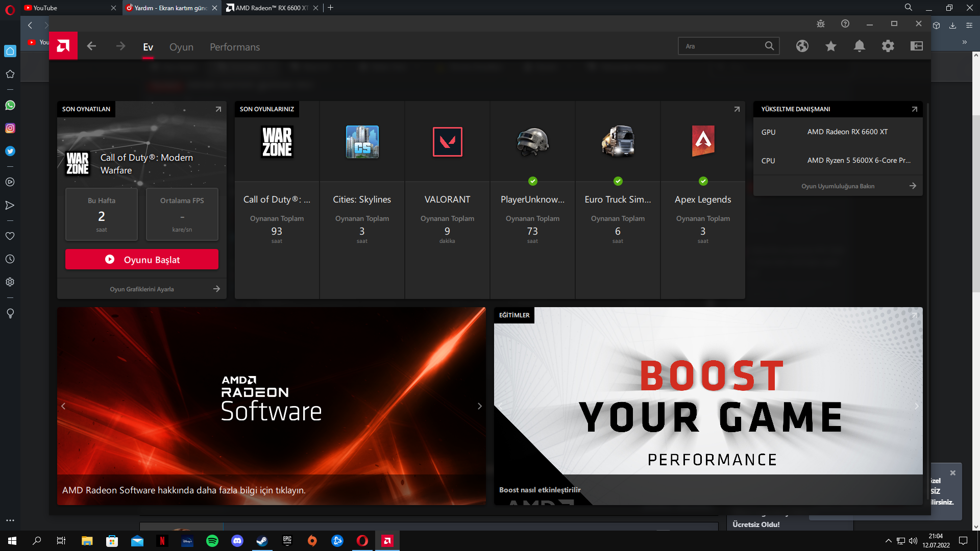980x551 pixels.
Task: Open favorites star icon in Radeon toolbar
Action: tap(830, 46)
